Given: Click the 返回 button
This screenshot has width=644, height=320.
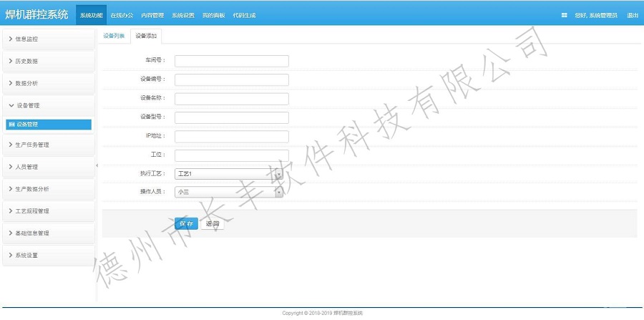Looking at the screenshot, I should 213,223.
